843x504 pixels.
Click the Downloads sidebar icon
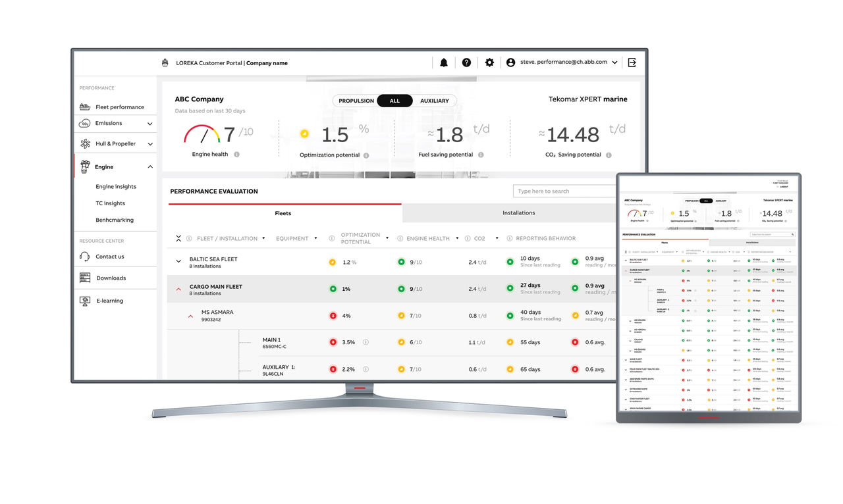[x=85, y=278]
